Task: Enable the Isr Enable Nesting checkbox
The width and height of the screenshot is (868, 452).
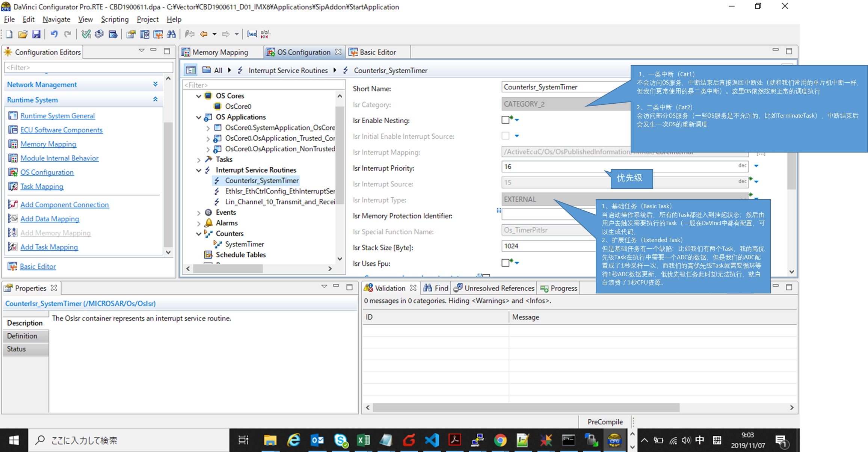Action: (506, 120)
